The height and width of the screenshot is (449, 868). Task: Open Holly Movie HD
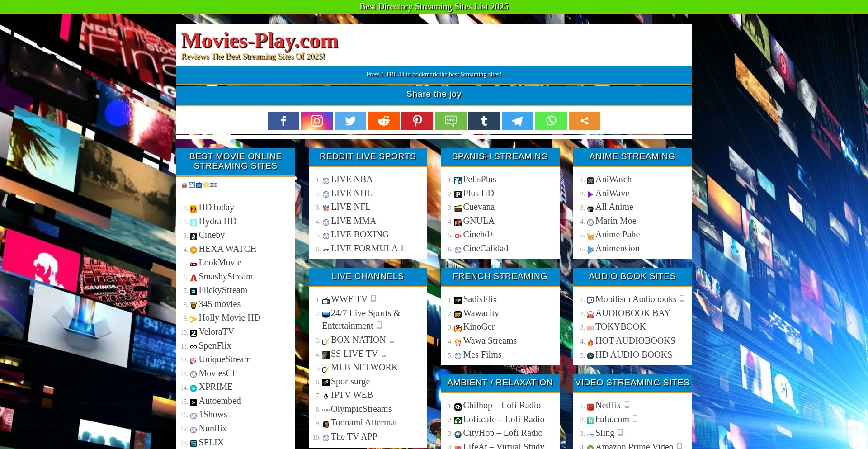click(x=229, y=318)
